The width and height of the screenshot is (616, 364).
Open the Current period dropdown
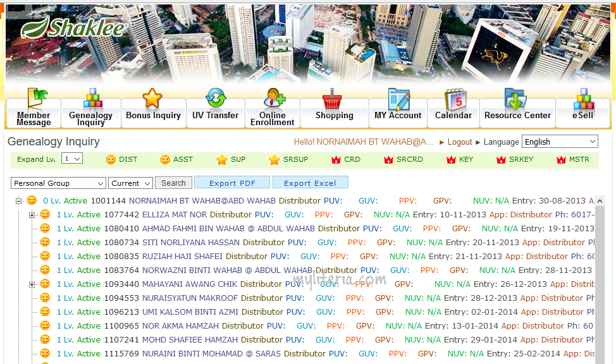(130, 183)
